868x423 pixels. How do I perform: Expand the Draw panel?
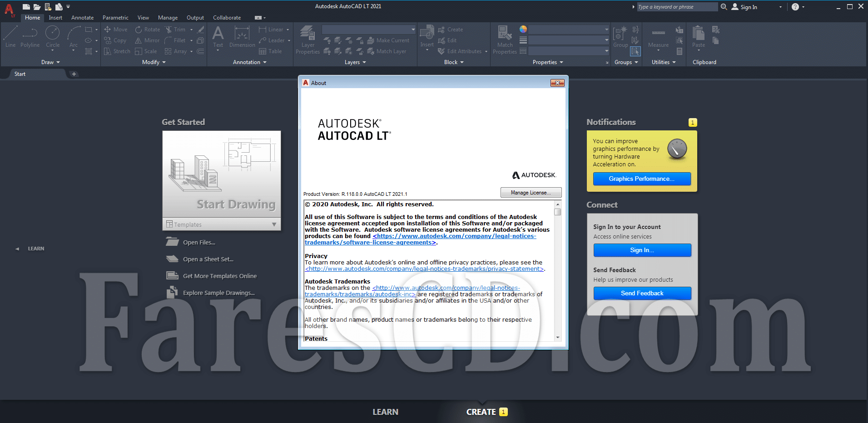[x=50, y=62]
